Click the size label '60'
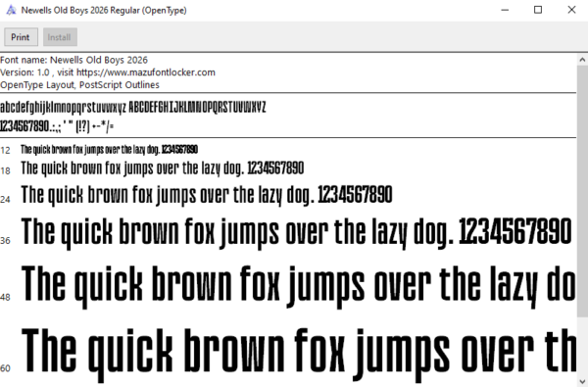This screenshot has width=588, height=387. coord(5,368)
